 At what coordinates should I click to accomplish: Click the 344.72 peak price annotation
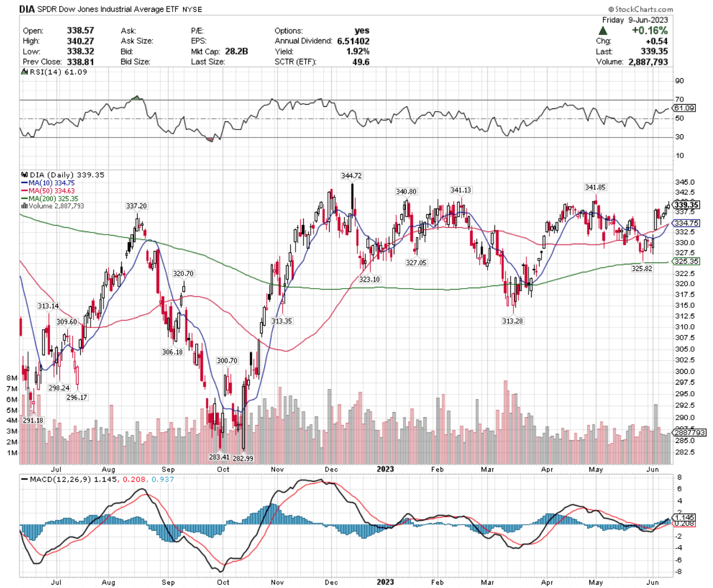352,176
